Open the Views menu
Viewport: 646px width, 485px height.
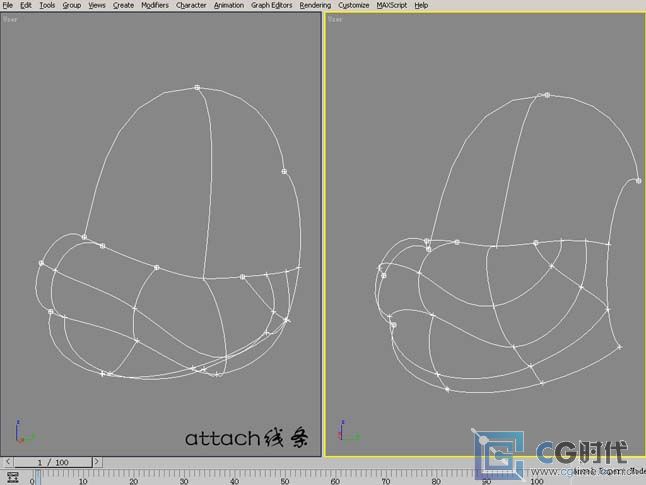97,5
